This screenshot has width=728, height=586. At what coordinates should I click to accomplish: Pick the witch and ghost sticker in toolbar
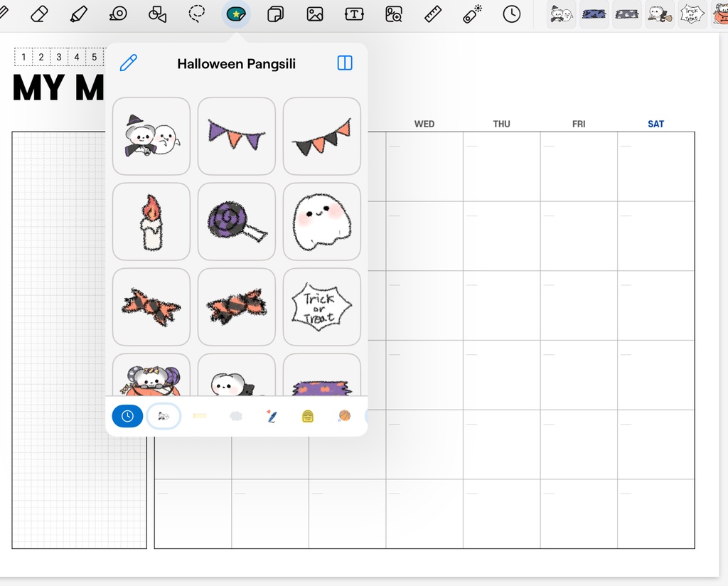[562, 14]
